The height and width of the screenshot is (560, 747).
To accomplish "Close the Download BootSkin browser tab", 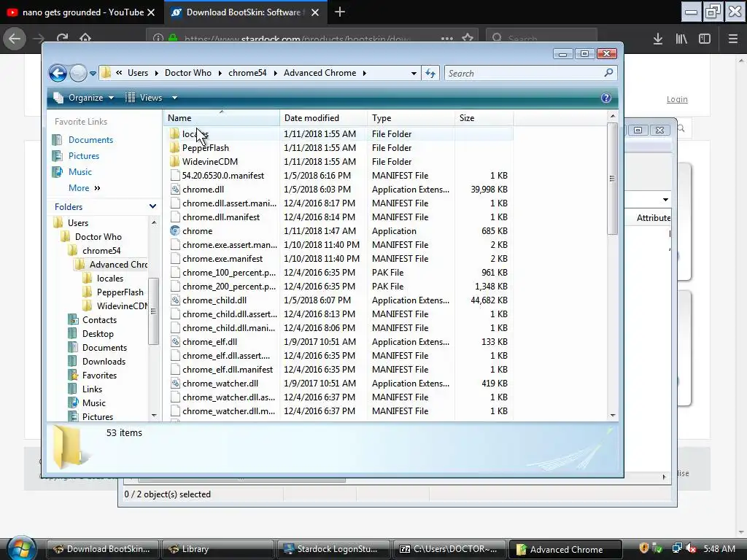I will pyautogui.click(x=315, y=12).
